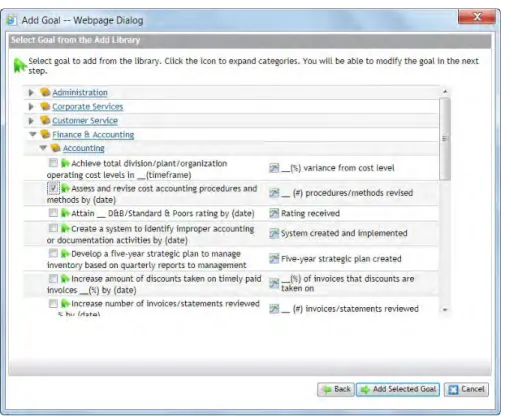Check the Develop a five-year strategic plan goal
Screen dimensions: 509x416
53,253
